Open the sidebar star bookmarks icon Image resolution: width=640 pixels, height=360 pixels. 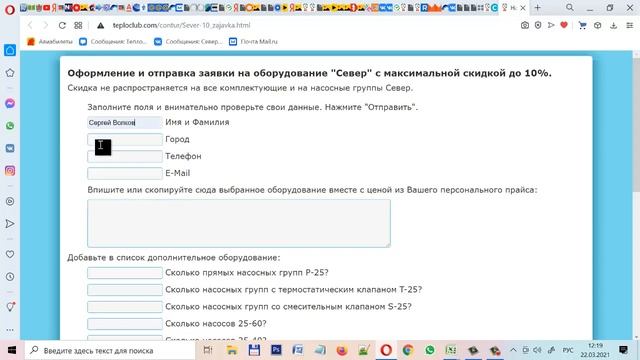[x=10, y=73]
